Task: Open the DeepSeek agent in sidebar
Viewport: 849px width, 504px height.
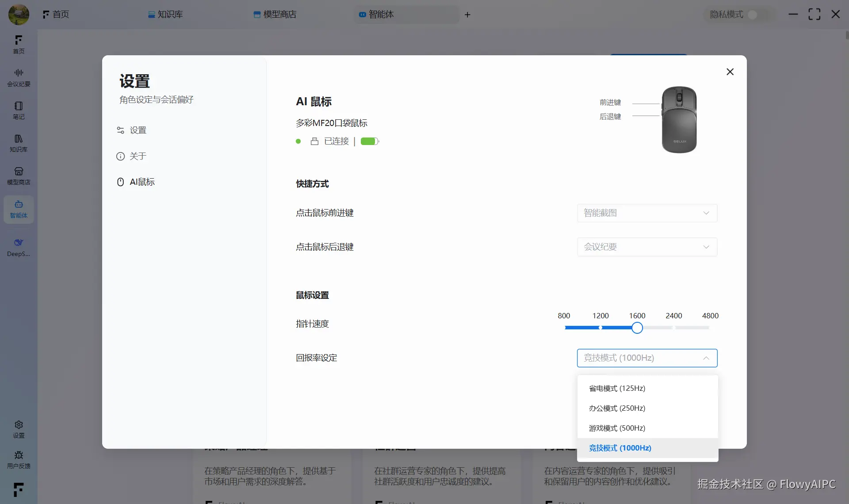Action: 19,247
